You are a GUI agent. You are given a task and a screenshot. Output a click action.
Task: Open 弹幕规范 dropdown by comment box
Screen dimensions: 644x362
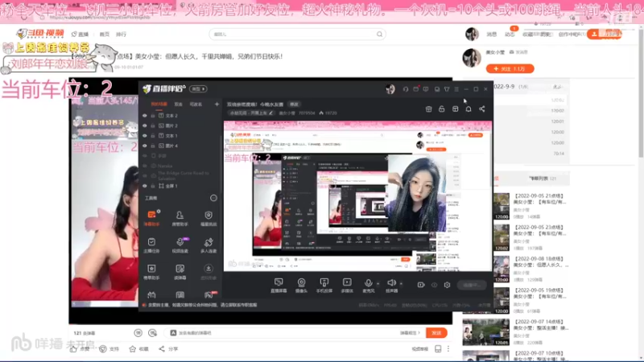click(410, 333)
